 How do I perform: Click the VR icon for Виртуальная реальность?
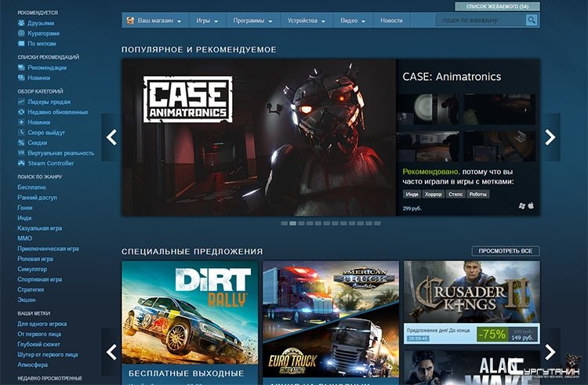coord(21,153)
